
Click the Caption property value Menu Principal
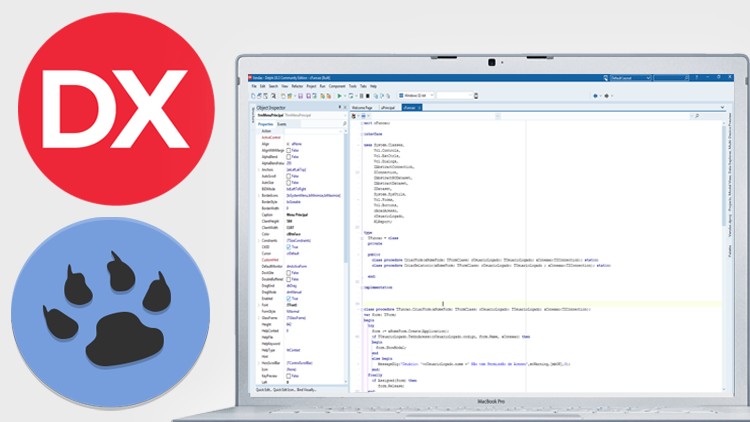tap(297, 215)
